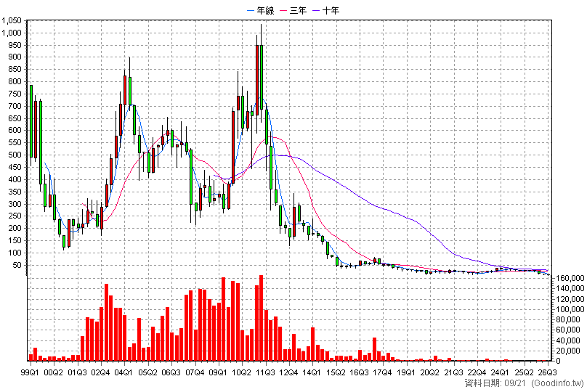Select the 11Q3 x-axis label
This screenshot has height=392, width=587.
coord(265,372)
